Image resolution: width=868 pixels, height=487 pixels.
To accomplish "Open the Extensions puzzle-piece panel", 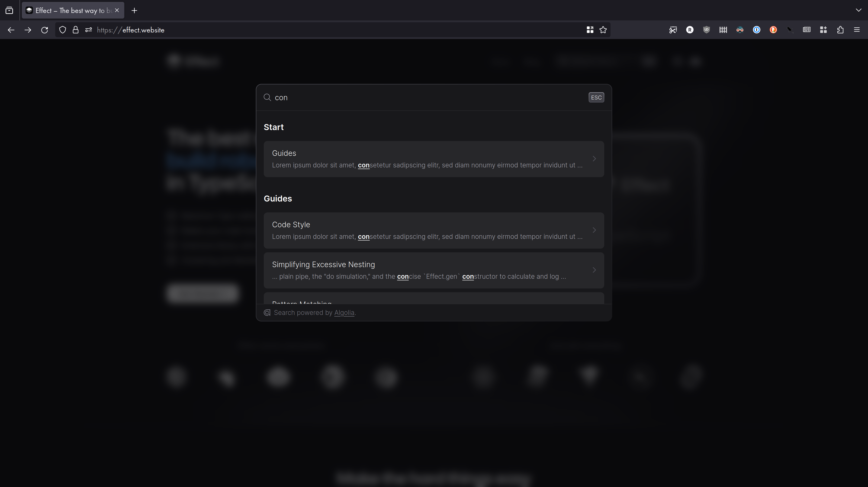I will click(840, 30).
